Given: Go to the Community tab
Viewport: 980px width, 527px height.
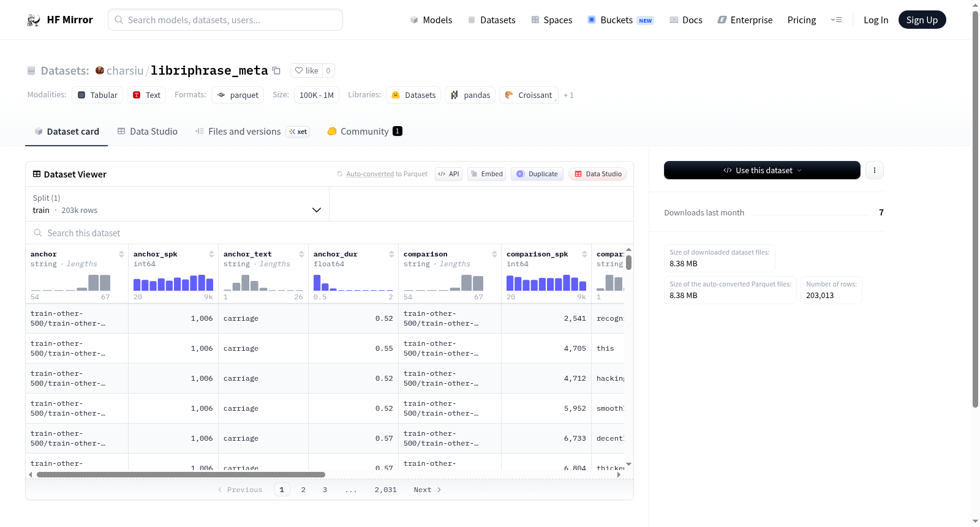Looking at the screenshot, I should tap(364, 132).
